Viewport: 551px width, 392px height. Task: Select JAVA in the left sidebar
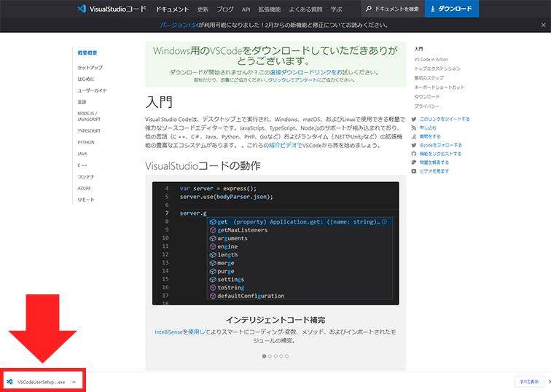[82, 154]
